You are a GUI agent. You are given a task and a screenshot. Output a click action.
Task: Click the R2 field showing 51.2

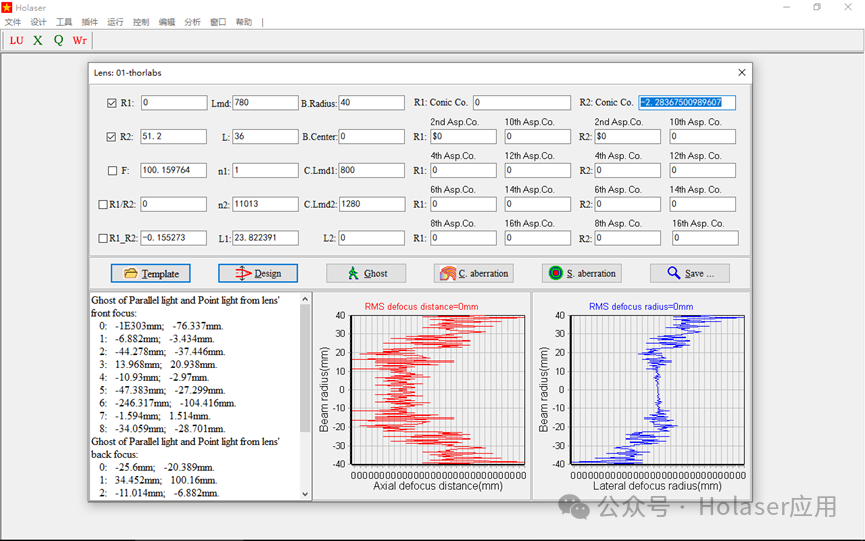pyautogui.click(x=174, y=136)
